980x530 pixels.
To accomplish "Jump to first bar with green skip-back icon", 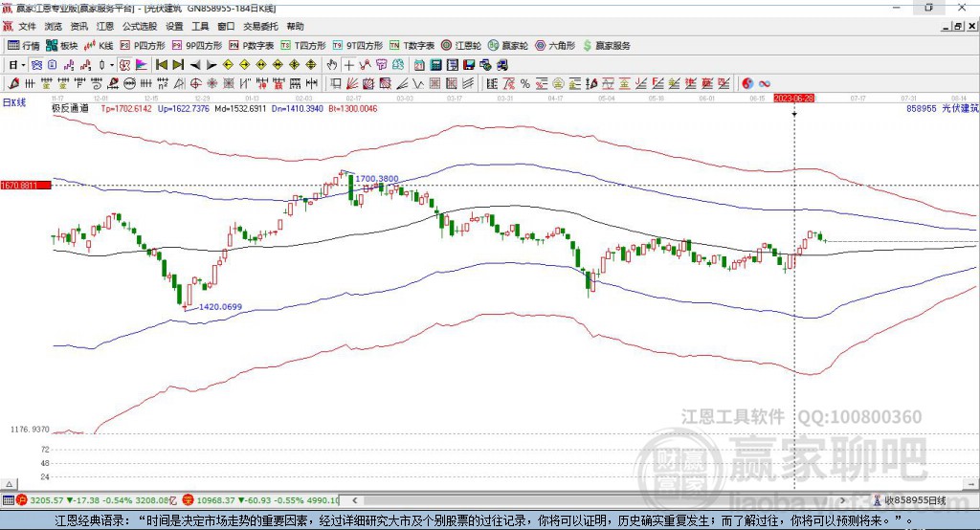I will point(161,65).
